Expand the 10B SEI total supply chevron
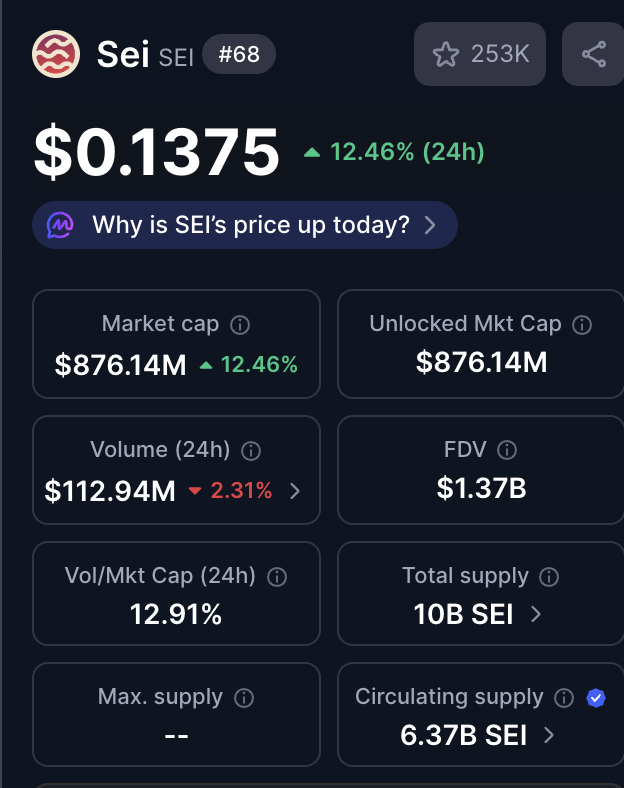Image resolution: width=624 pixels, height=788 pixels. click(x=536, y=614)
